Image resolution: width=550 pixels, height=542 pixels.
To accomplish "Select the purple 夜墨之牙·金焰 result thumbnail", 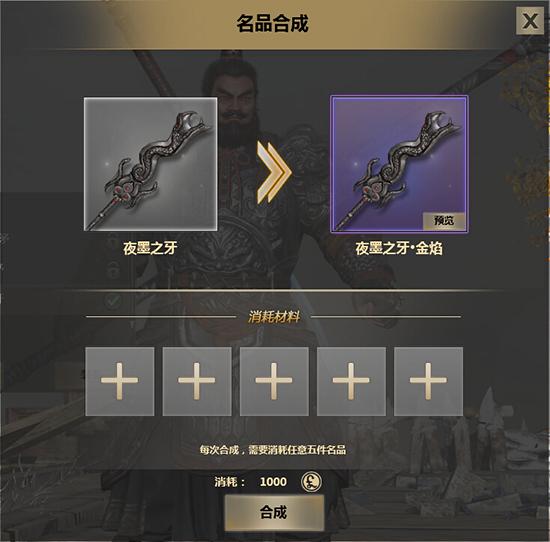I will pos(399,164).
